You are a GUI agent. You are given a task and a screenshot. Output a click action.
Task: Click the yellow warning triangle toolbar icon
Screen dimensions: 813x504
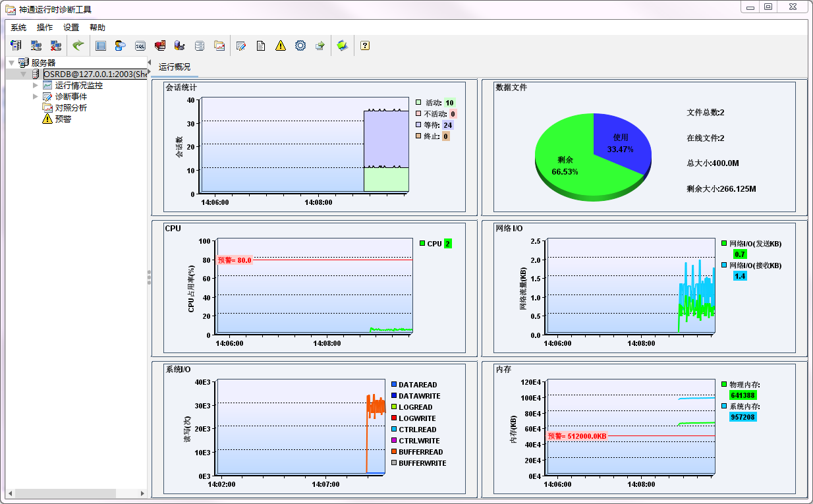(x=281, y=45)
